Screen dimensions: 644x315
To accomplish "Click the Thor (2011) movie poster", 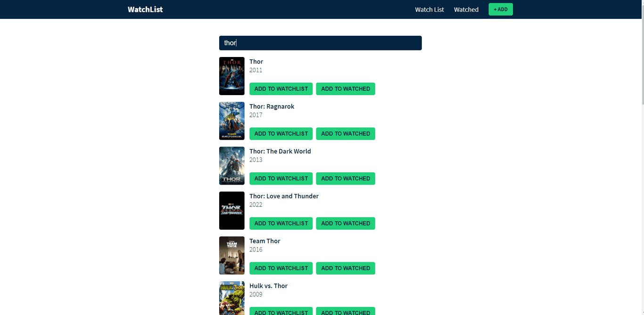I will click(231, 76).
